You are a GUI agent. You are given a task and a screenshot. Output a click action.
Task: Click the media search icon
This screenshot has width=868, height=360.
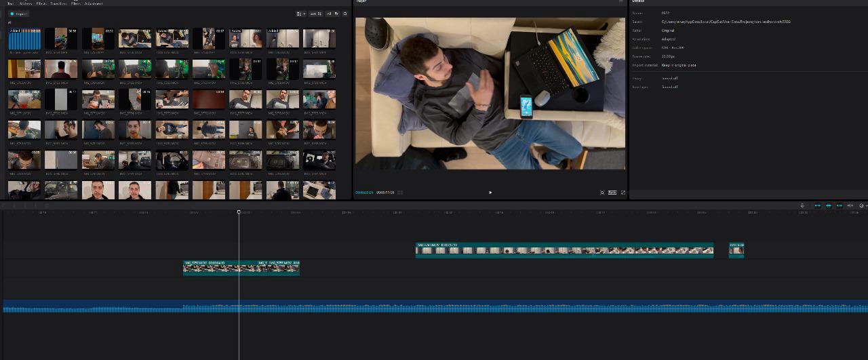(344, 14)
